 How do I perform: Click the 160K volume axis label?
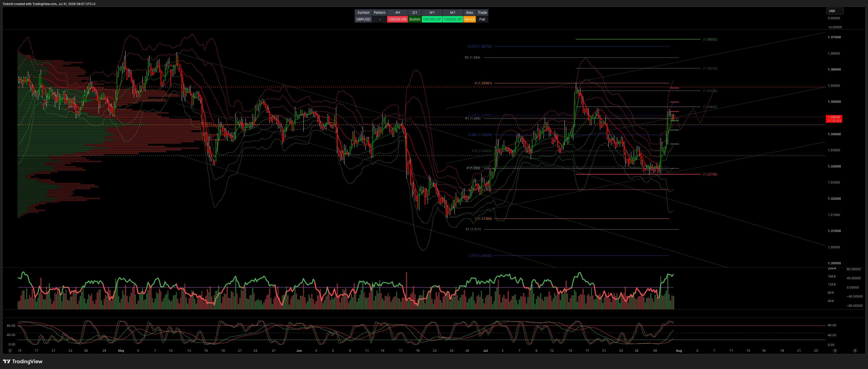point(832,276)
